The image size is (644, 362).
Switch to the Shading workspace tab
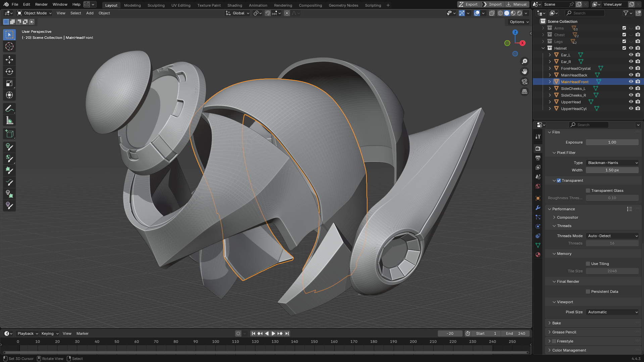point(235,5)
